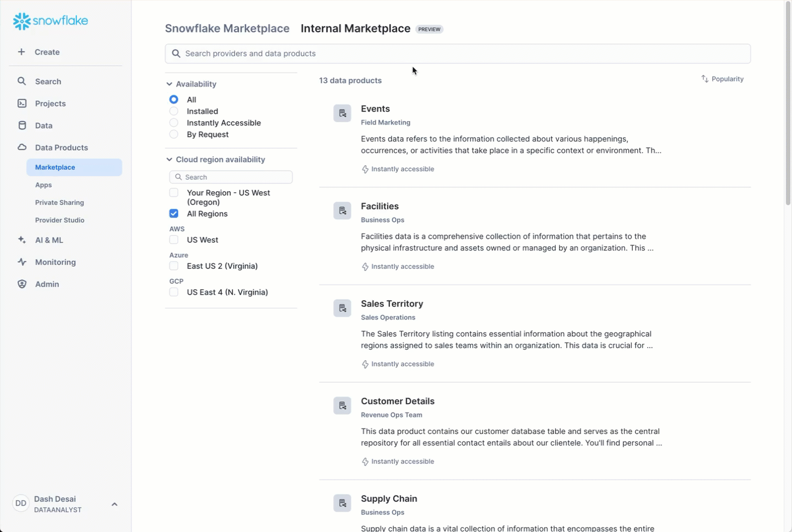
Task: Click the Events data product icon
Action: coord(342,113)
